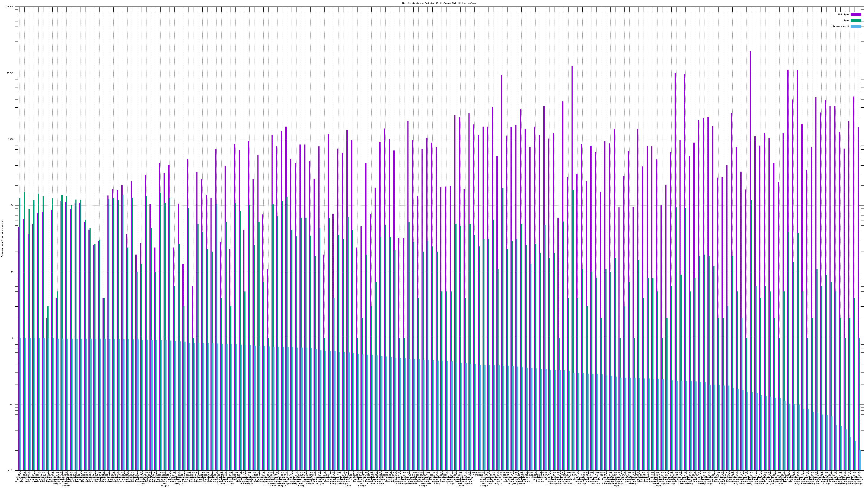Click the purple Not Spam legend swatch

[856, 14]
